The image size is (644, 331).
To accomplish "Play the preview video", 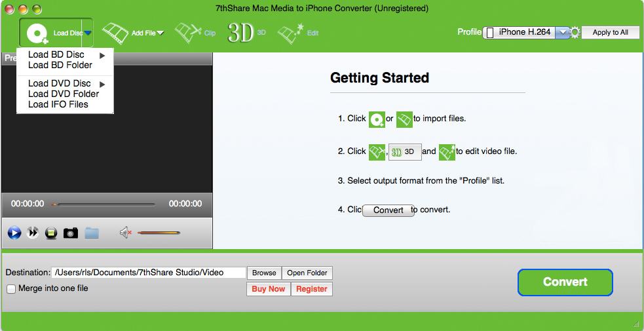I will (x=14, y=233).
